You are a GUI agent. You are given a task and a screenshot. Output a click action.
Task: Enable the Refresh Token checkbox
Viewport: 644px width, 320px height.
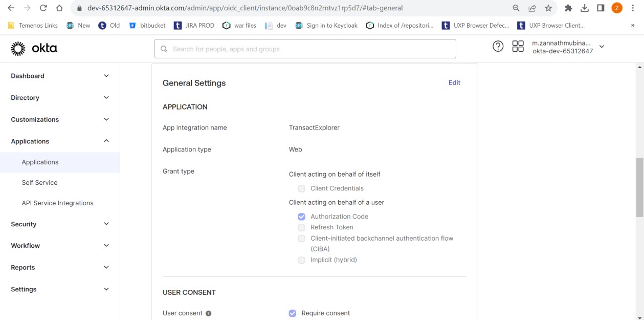302,227
